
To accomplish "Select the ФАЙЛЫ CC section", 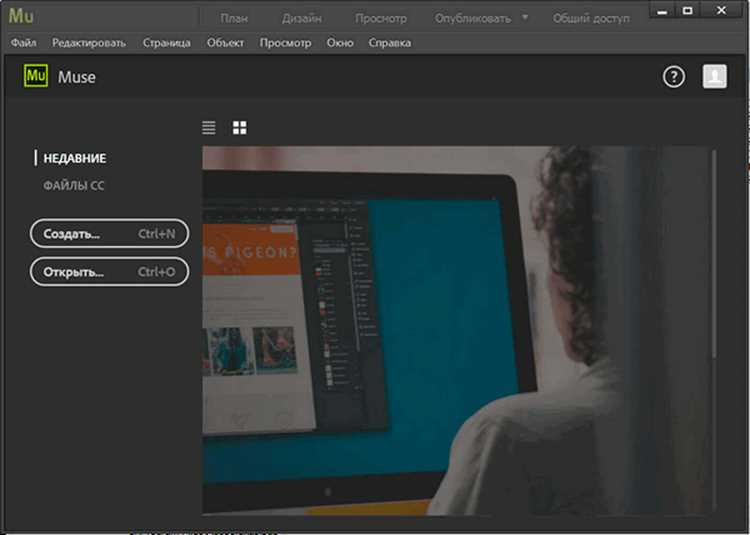I will click(74, 186).
